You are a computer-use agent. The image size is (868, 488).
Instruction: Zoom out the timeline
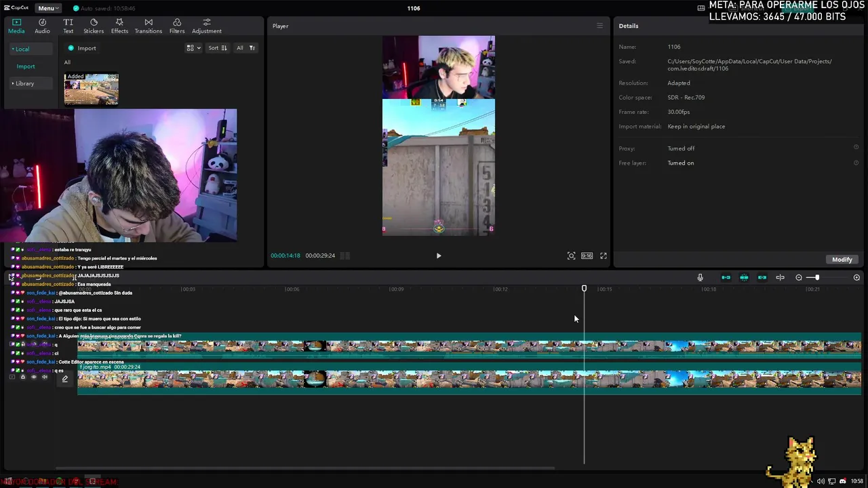tap(799, 277)
